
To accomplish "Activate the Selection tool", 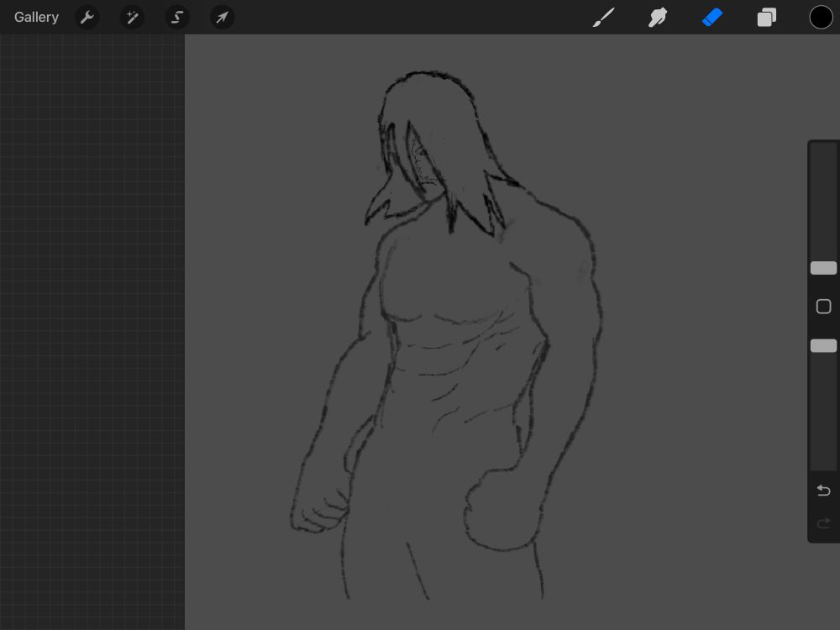I will click(177, 17).
